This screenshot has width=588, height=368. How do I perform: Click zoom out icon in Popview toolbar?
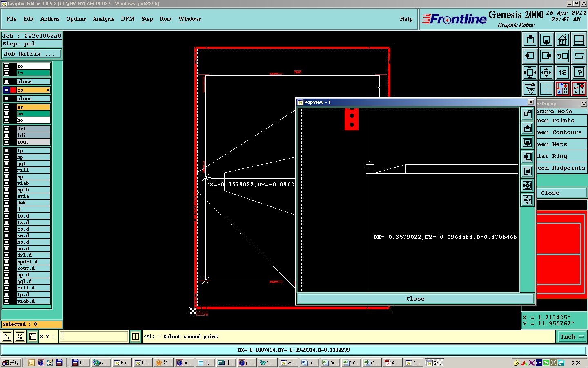(527, 200)
